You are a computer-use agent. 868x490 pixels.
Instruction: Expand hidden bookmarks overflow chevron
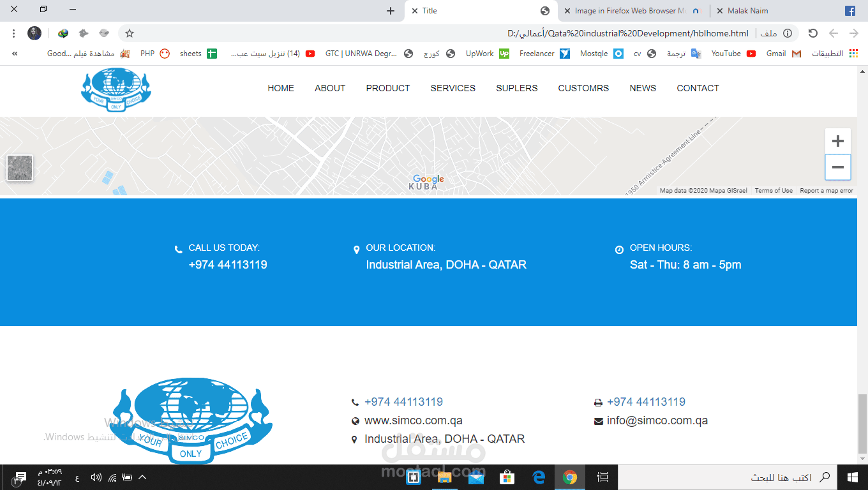[15, 54]
